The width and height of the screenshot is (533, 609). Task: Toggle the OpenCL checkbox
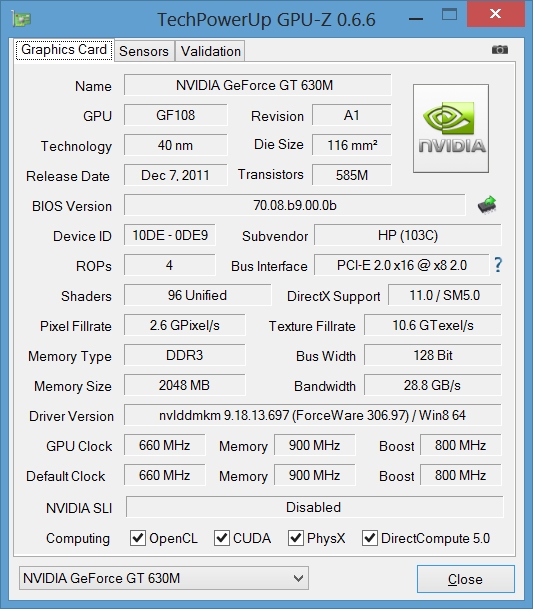pyautogui.click(x=138, y=538)
